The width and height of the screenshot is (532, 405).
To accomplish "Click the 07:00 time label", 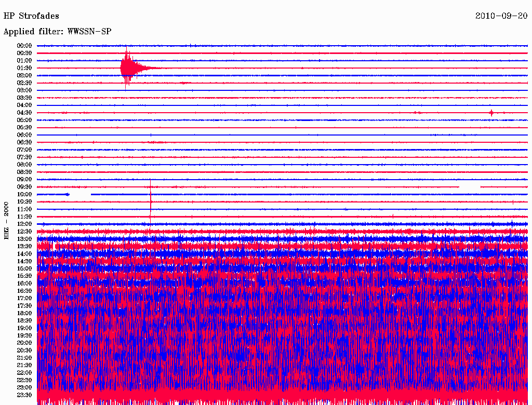I will pyautogui.click(x=24, y=150).
